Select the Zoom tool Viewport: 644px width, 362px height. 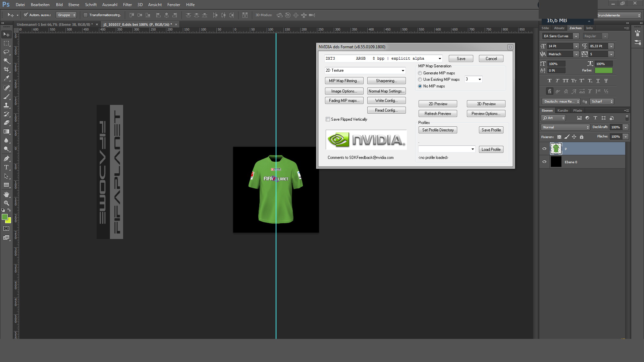(6, 203)
